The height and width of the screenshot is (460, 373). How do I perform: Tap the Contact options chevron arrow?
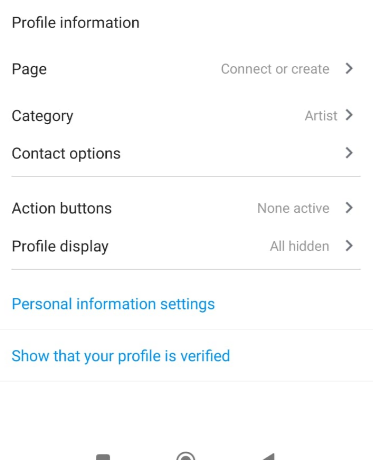(349, 153)
